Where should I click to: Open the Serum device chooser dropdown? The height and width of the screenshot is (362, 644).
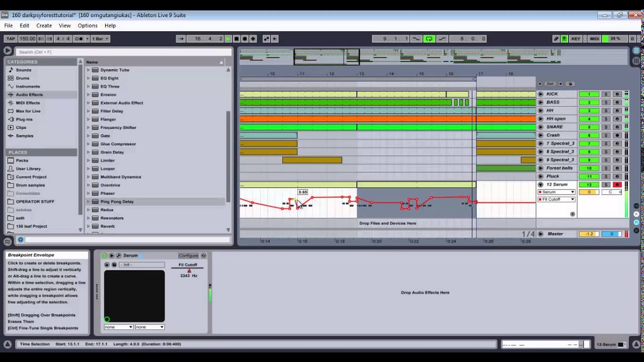click(x=556, y=192)
